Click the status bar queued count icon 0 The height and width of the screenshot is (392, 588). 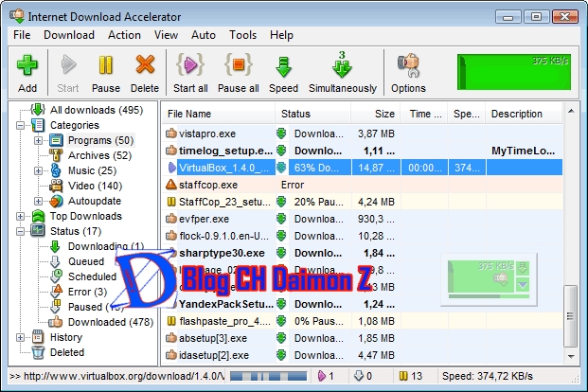click(x=359, y=376)
